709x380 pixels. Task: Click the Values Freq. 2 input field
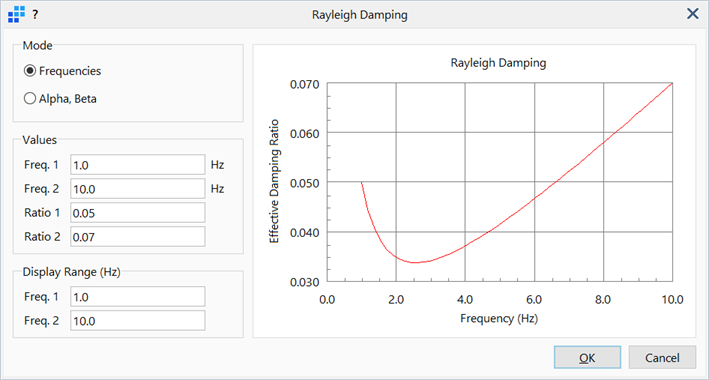(137, 189)
